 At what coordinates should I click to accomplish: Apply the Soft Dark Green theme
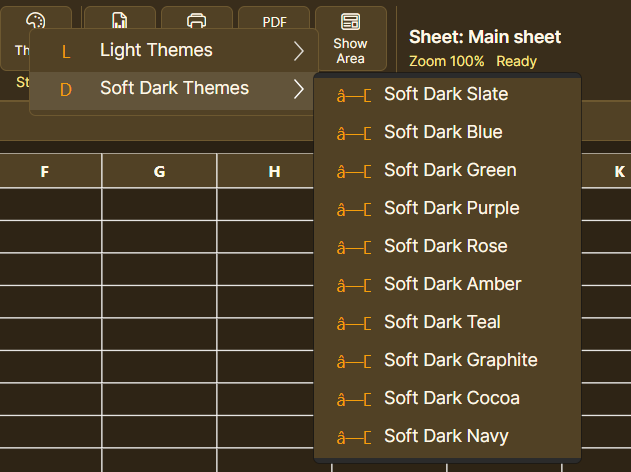[447, 171]
